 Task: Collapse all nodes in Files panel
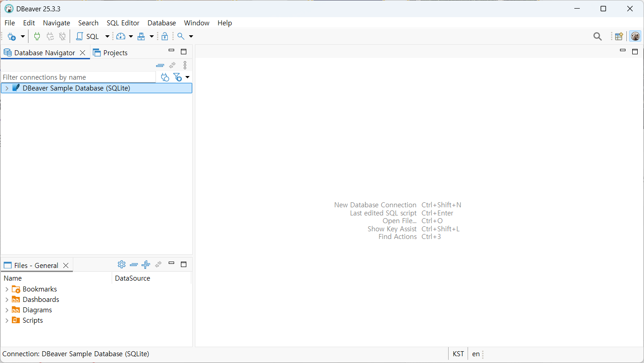[133, 265]
